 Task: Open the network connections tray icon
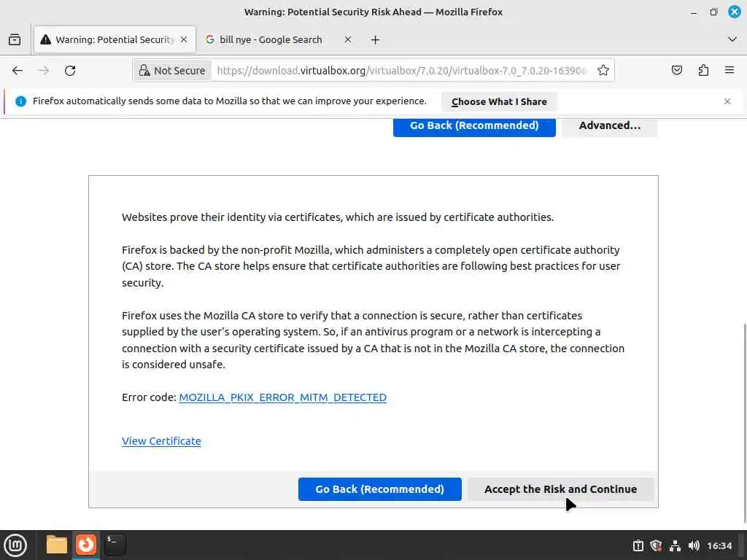pyautogui.click(x=675, y=545)
